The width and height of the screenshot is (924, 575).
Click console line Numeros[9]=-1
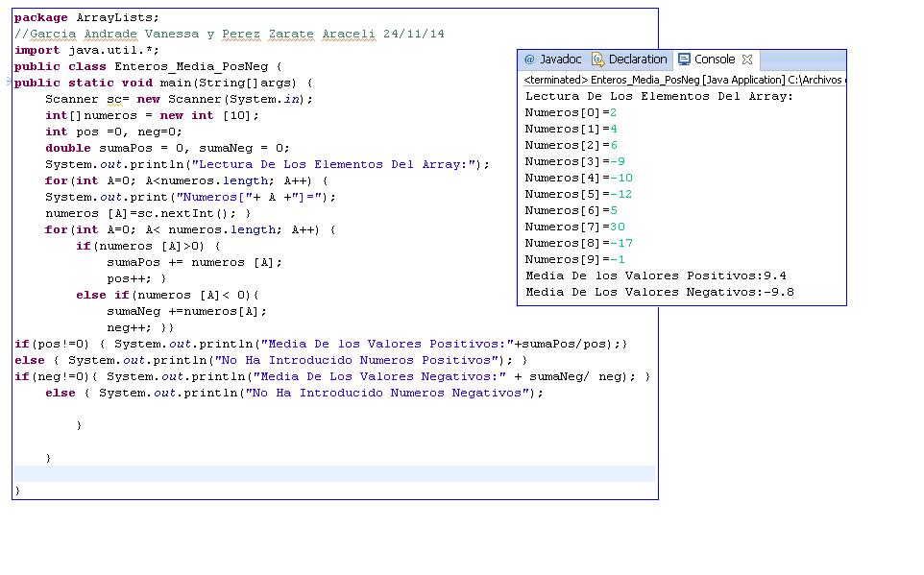tap(575, 259)
